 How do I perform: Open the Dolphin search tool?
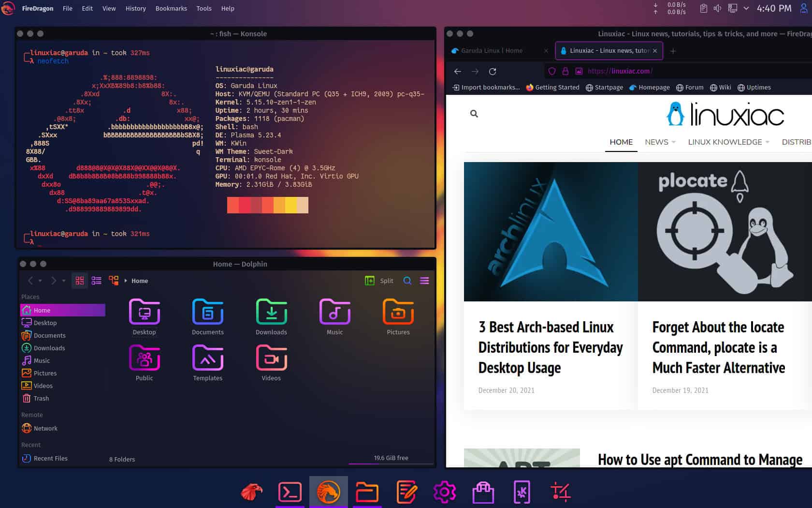point(407,281)
